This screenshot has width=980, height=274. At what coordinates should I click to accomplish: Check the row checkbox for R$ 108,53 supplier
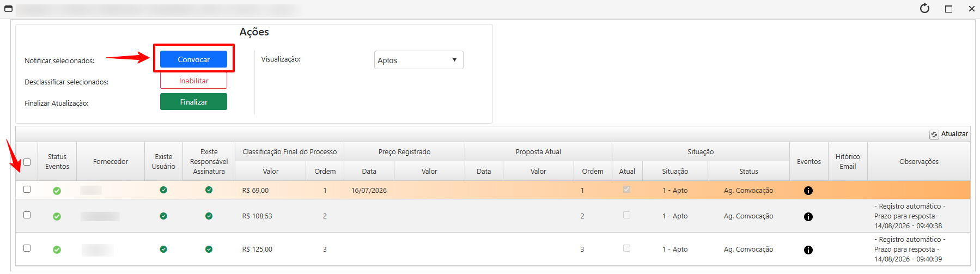27,215
